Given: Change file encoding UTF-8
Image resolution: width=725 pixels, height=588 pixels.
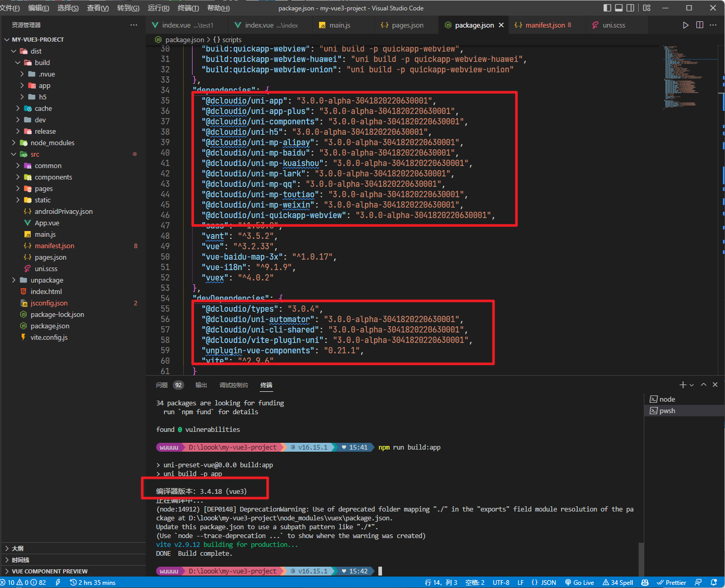Looking at the screenshot, I should 501,582.
